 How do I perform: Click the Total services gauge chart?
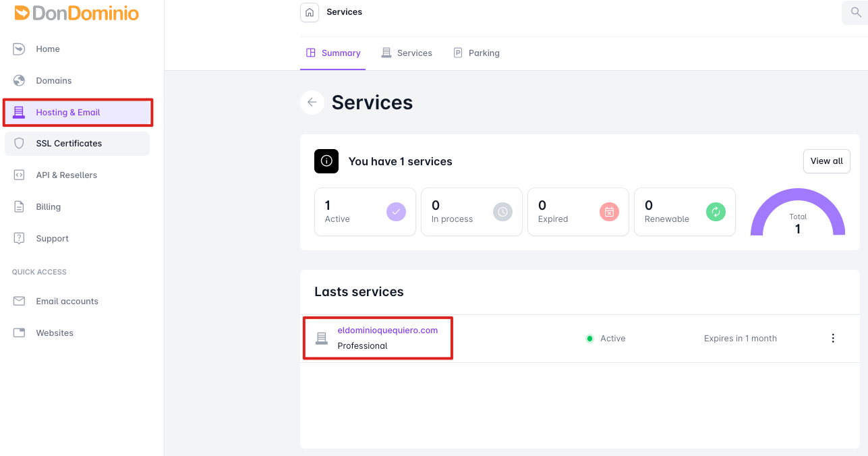point(797,215)
